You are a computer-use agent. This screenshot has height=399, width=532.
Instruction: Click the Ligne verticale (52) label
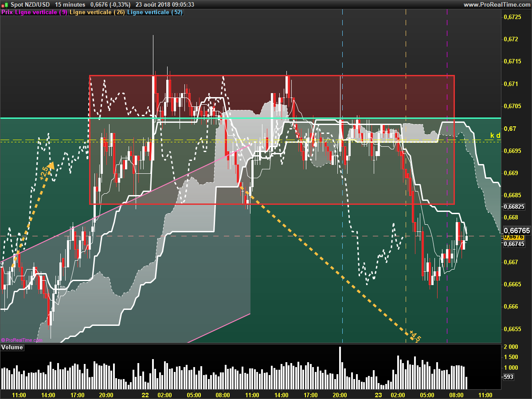155,12
